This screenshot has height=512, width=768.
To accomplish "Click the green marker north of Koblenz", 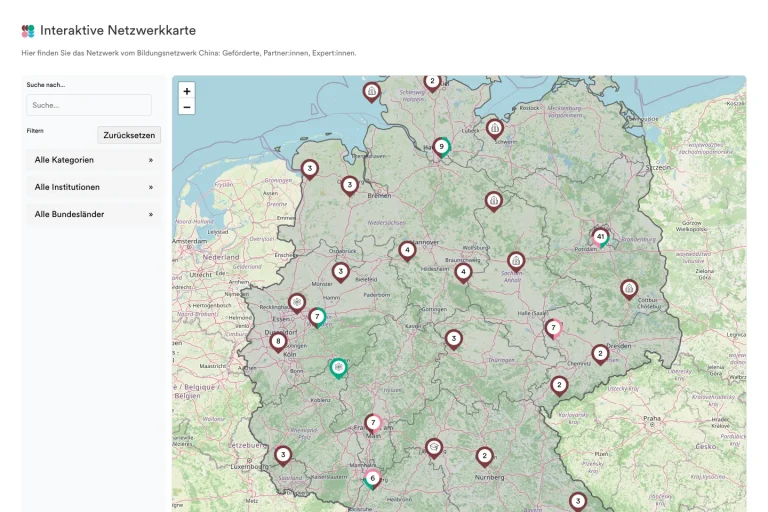I will (x=338, y=368).
